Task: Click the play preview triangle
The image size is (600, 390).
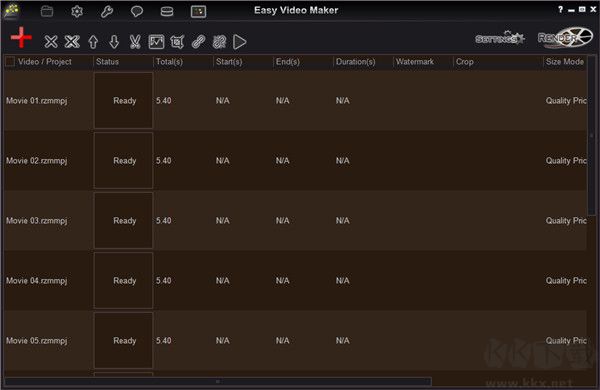Action: (240, 42)
